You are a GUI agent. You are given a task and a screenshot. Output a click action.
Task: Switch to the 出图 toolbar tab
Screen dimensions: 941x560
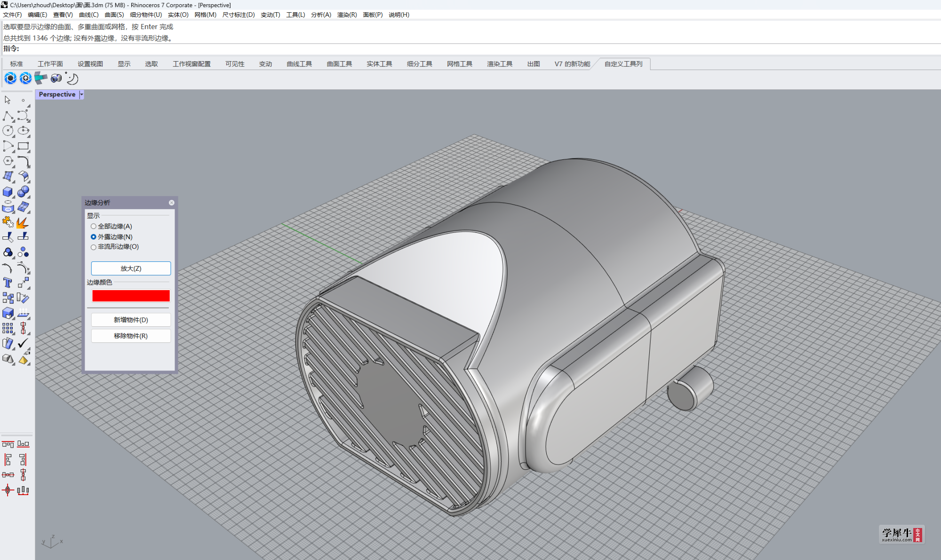click(x=533, y=64)
